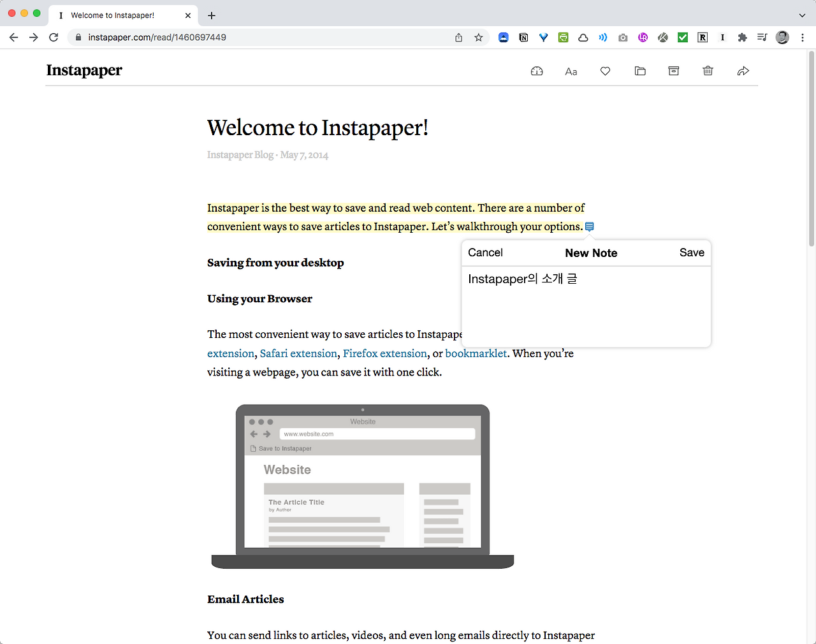816x644 pixels.
Task: Click the Instapaper logo
Action: pos(84,70)
